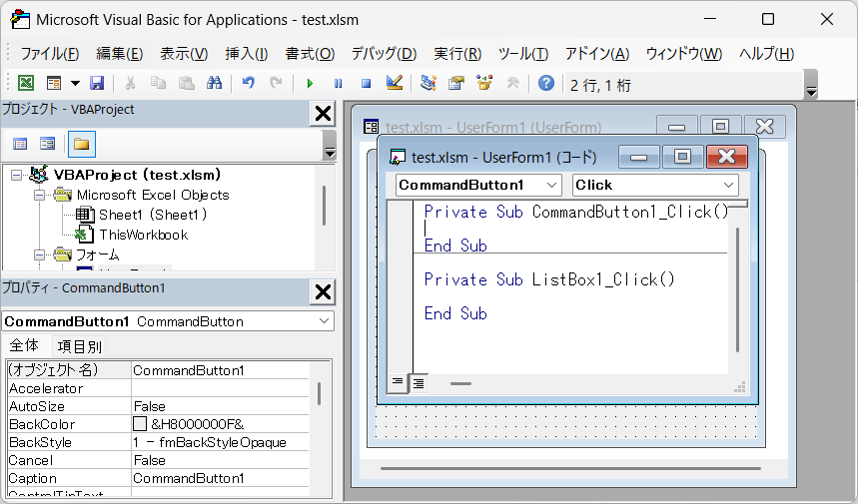The height and width of the screenshot is (504, 858).
Task: Click the Insert UserForm toolbar icon
Action: pos(54,83)
